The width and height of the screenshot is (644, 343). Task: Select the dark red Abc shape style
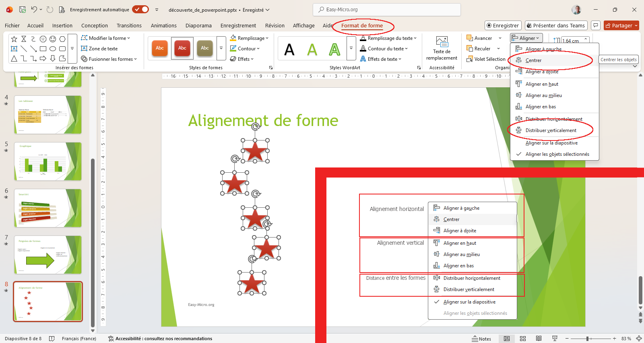[182, 48]
